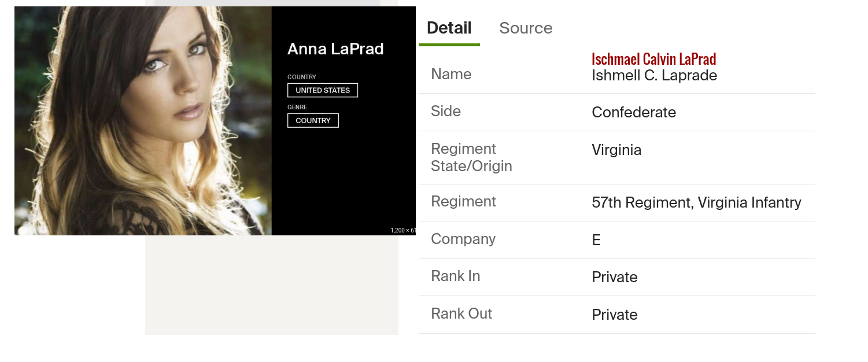Click the Regiment State/Origin label

[x=471, y=157]
